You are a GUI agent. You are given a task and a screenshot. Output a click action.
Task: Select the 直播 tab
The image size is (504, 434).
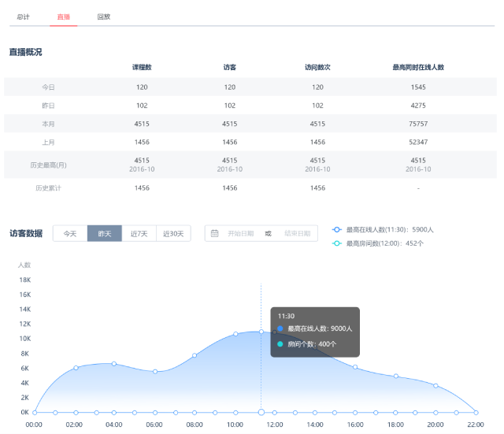pos(63,17)
